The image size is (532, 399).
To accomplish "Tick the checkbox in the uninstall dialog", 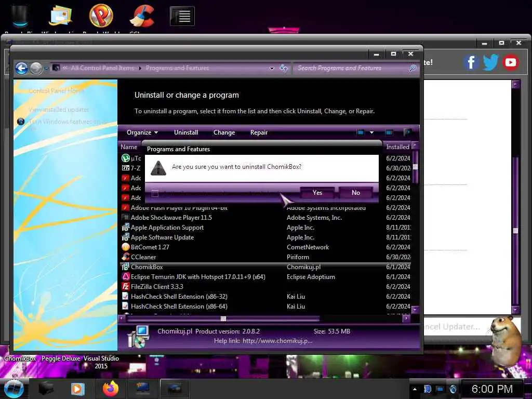I will click(x=155, y=194).
